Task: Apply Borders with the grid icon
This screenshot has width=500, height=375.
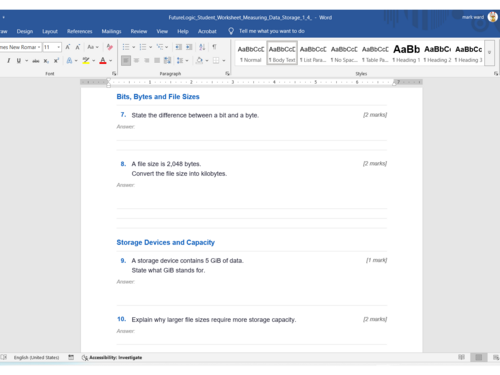Action: click(x=216, y=60)
